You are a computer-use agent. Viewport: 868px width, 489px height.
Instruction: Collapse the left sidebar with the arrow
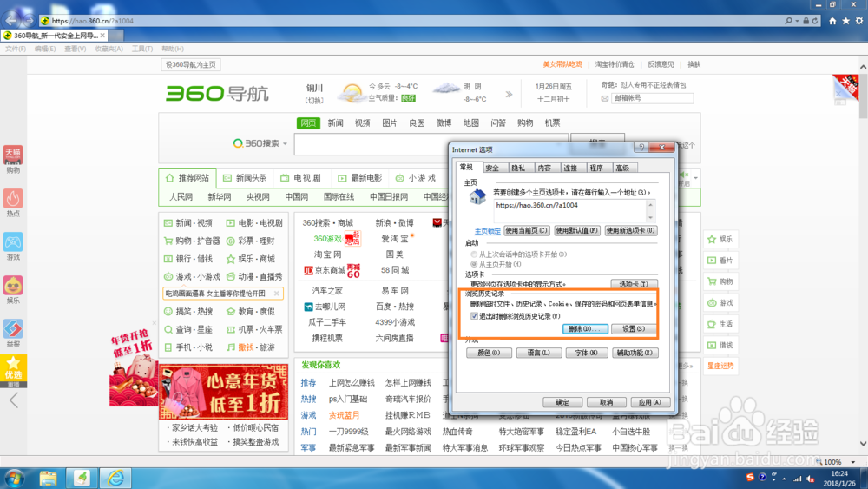(x=14, y=400)
